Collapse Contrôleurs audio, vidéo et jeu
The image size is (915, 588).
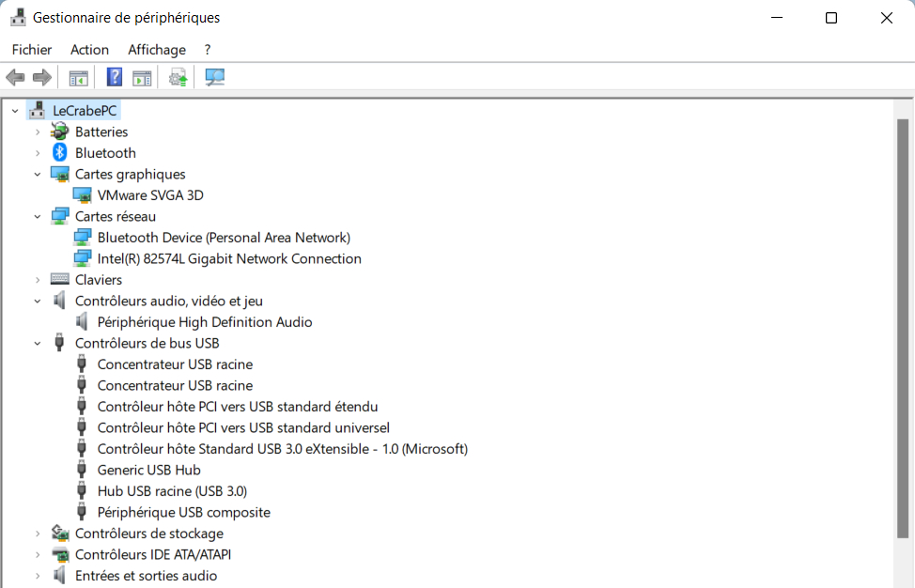click(38, 301)
